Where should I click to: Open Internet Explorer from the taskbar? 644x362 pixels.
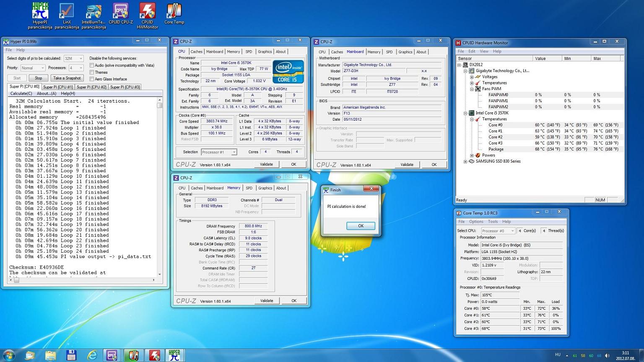click(92, 355)
